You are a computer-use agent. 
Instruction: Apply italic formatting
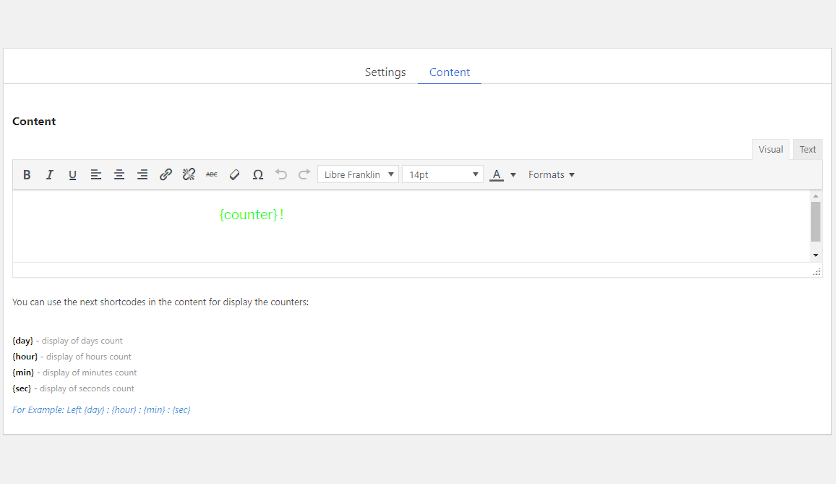coord(50,175)
